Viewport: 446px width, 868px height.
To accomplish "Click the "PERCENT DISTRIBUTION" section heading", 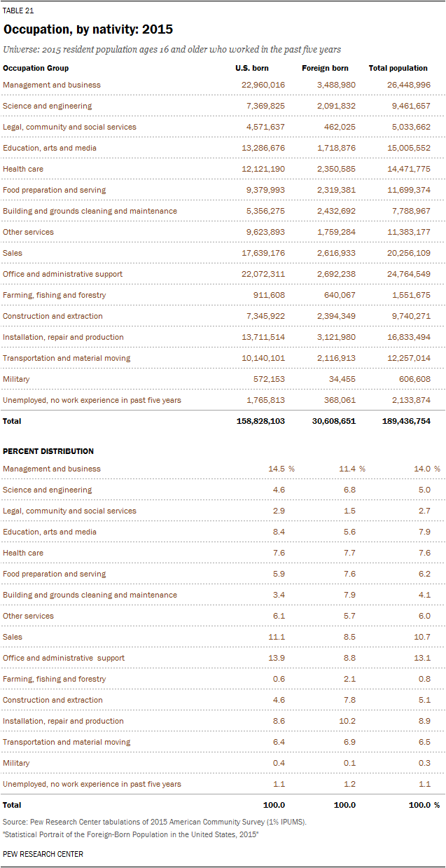I will point(48,451).
